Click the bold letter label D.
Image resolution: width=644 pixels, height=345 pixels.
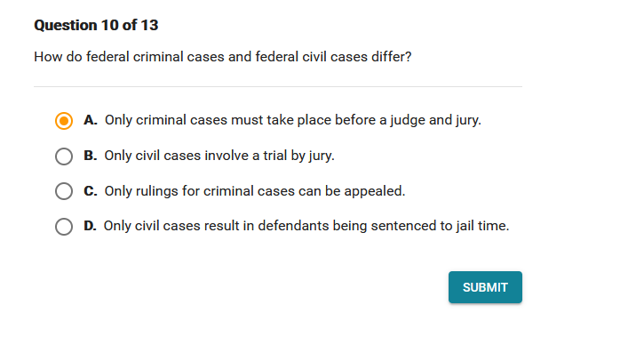tap(90, 226)
